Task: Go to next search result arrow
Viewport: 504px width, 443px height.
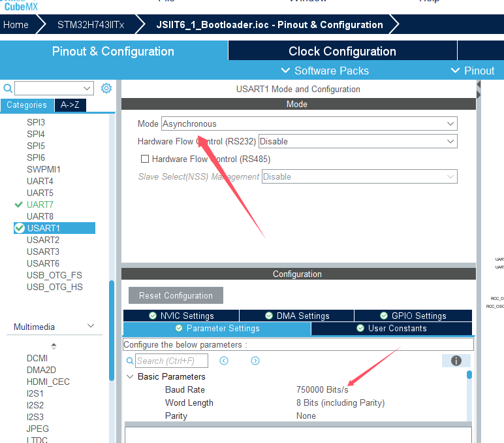Action: point(255,361)
